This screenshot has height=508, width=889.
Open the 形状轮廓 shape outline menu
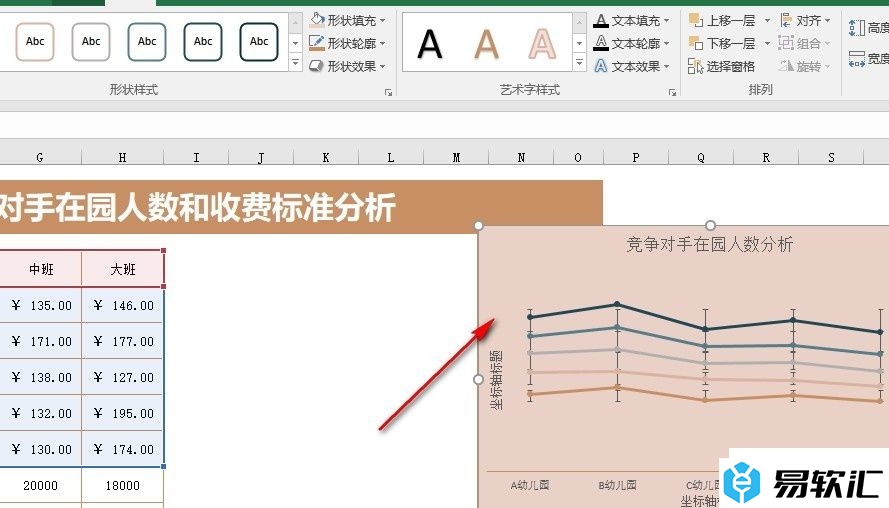point(348,43)
